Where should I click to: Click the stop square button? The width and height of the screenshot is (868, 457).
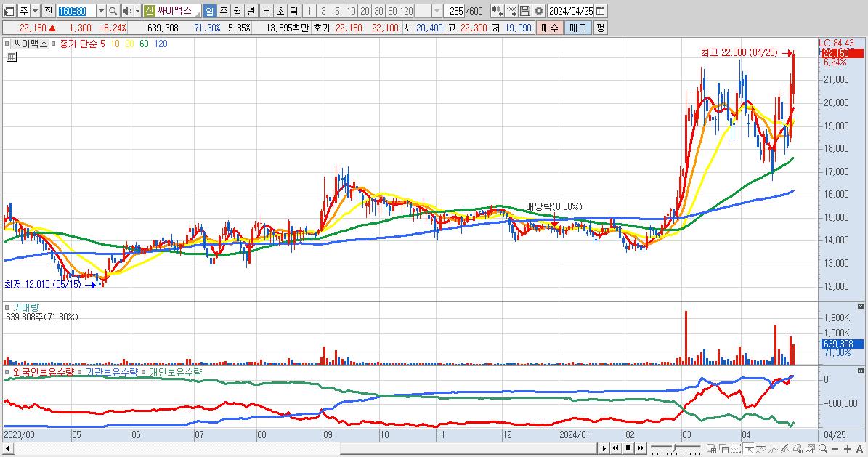pyautogui.click(x=628, y=448)
